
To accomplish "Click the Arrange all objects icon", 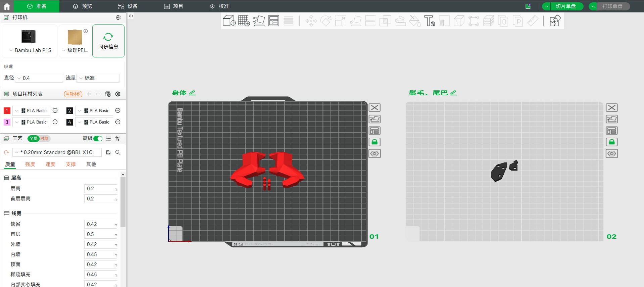I will [274, 21].
